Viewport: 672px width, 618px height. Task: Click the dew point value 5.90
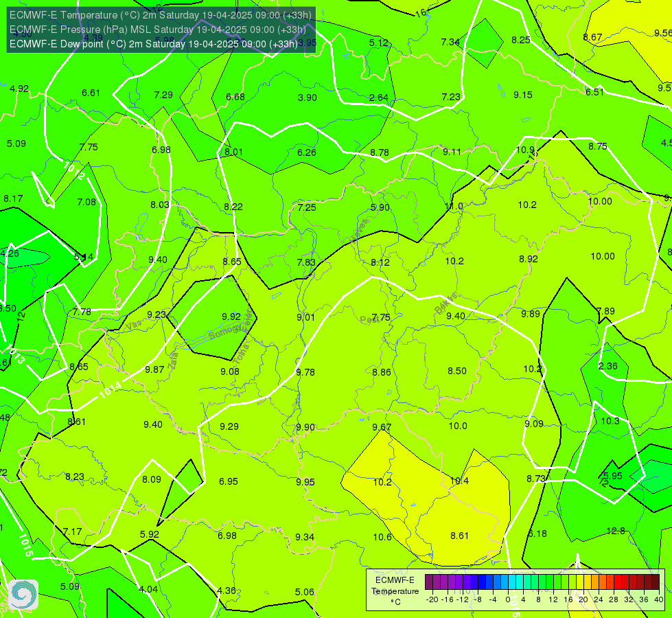click(x=380, y=207)
